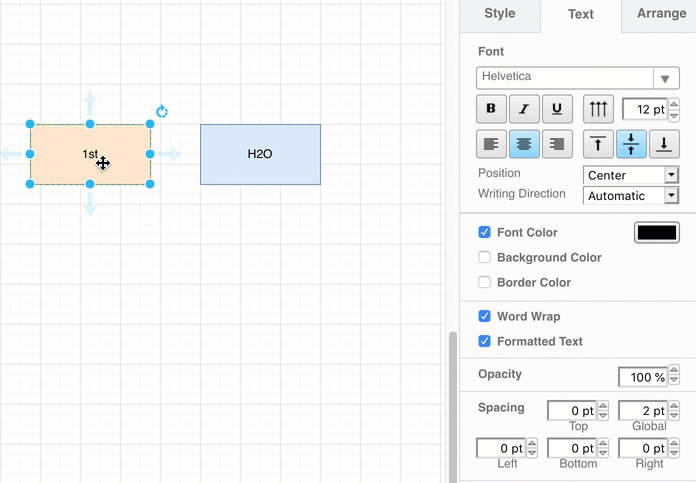Set vertical alignment to bottom
The width and height of the screenshot is (696, 483).
664,144
